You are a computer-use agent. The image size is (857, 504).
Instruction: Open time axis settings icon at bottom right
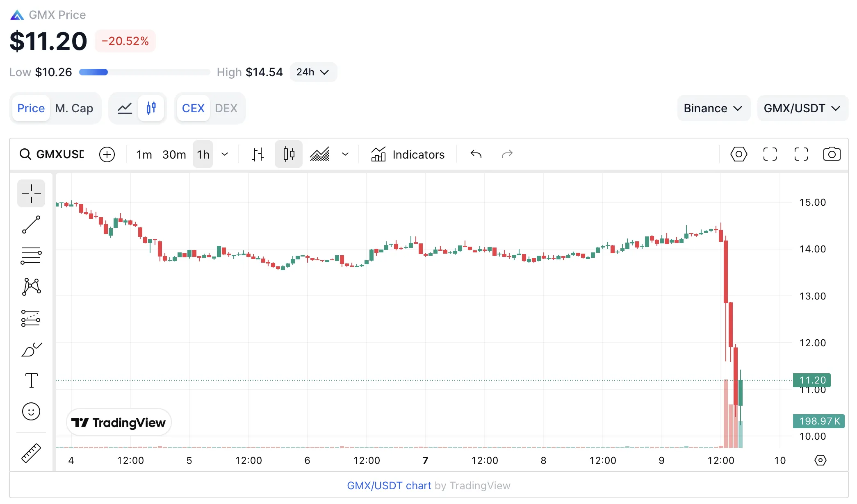tap(820, 460)
